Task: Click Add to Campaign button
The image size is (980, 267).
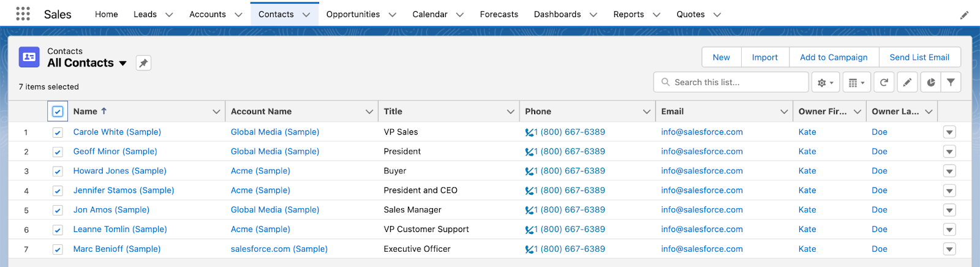Action: click(834, 57)
